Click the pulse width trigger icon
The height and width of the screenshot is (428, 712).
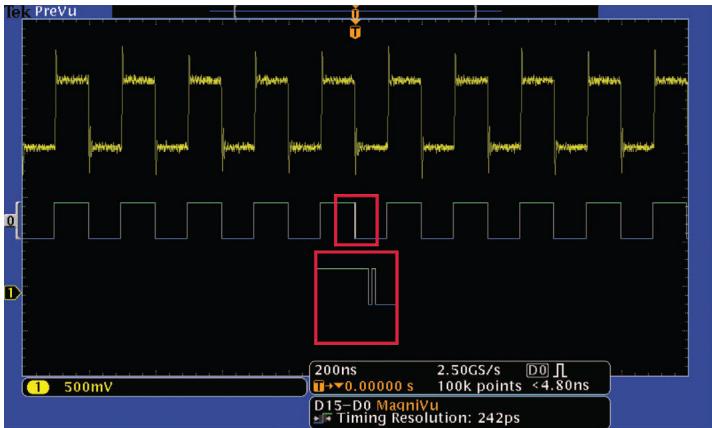coord(560,370)
